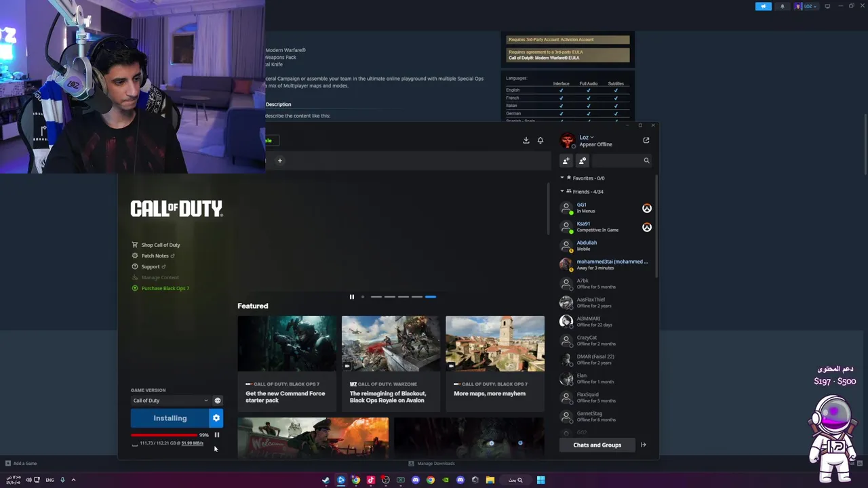The height and width of the screenshot is (488, 868).
Task: Pause the Call of Duty download
Action: 217,435
